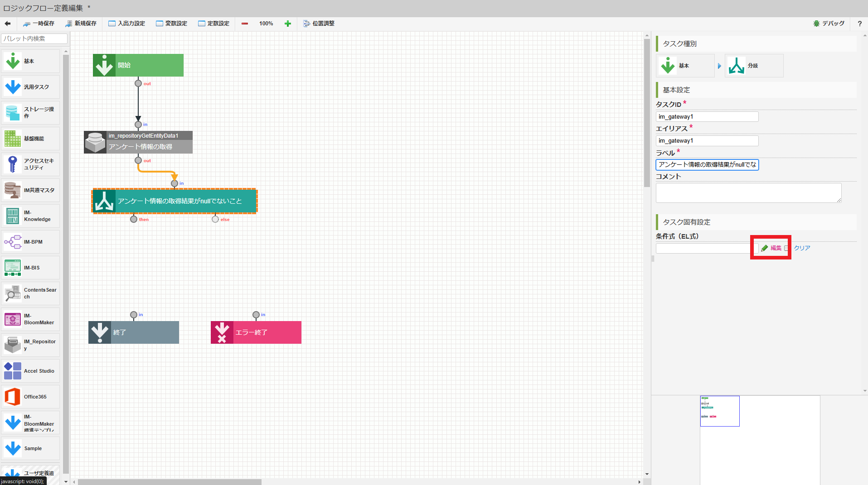Screen dimensions: 868x485
Task: Click into the タスクID input field
Action: tap(707, 116)
